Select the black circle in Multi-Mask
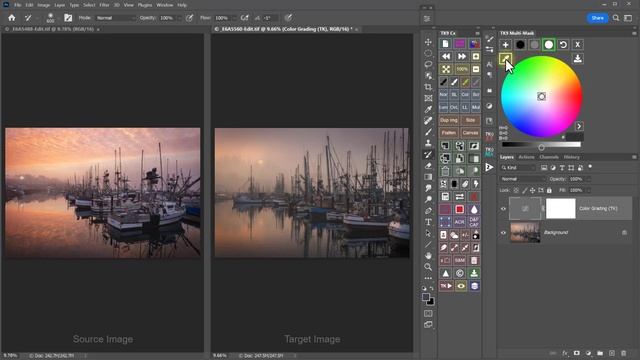This screenshot has height=360, width=640. [520, 45]
